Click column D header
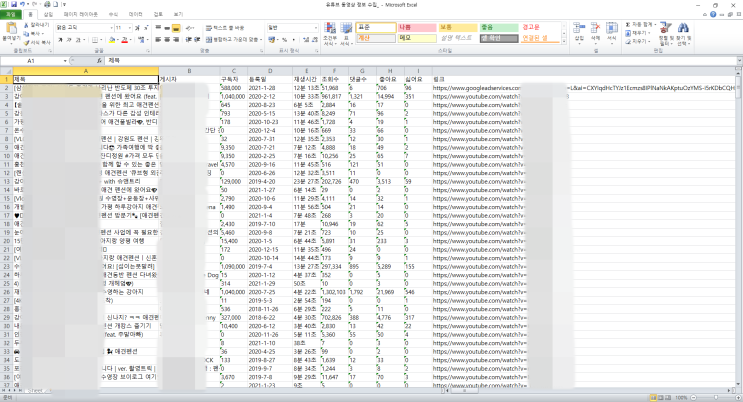The image size is (743, 402). [270, 71]
